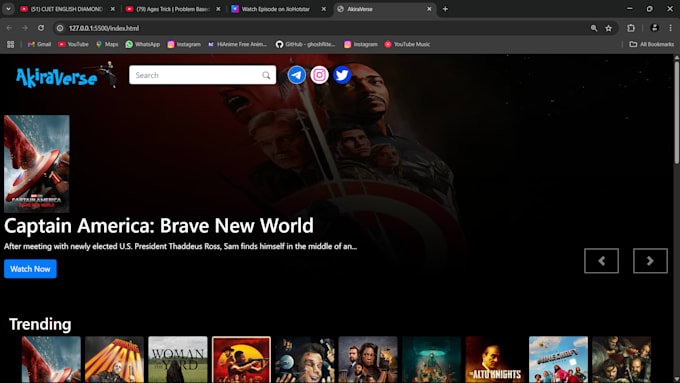The height and width of the screenshot is (383, 680).
Task: Click the Trending section heading
Action: pyautogui.click(x=40, y=324)
